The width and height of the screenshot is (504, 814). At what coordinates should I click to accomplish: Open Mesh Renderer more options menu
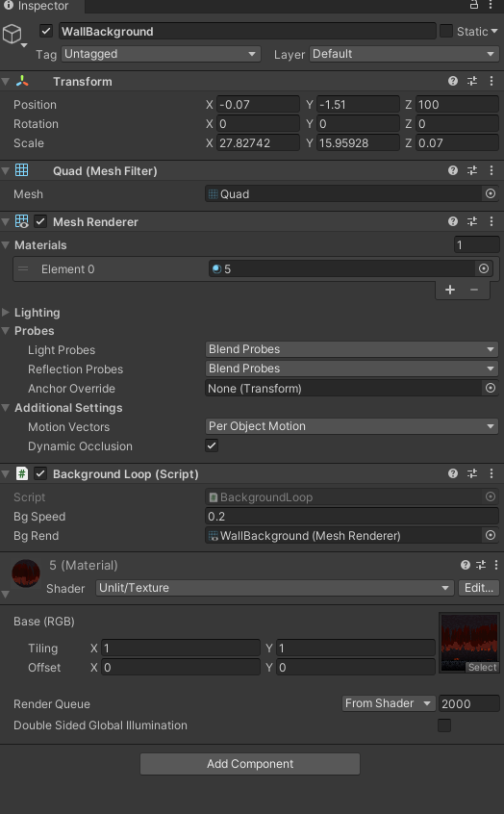tap(491, 221)
